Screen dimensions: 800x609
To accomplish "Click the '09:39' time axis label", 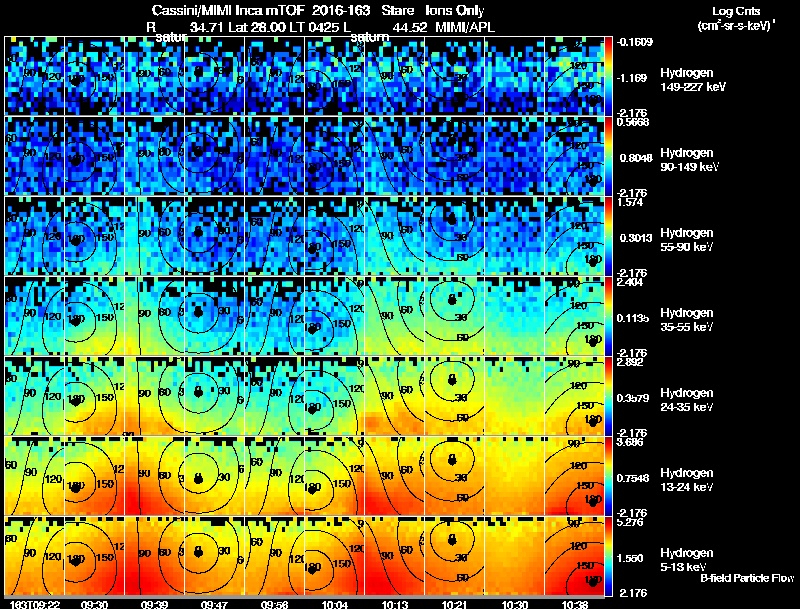I will tap(154, 604).
